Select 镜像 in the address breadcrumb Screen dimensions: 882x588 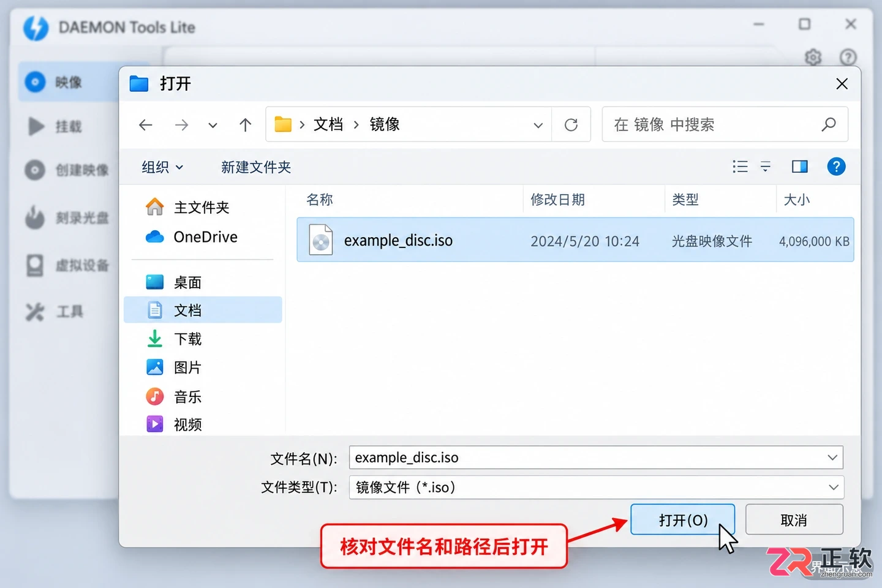tap(385, 124)
